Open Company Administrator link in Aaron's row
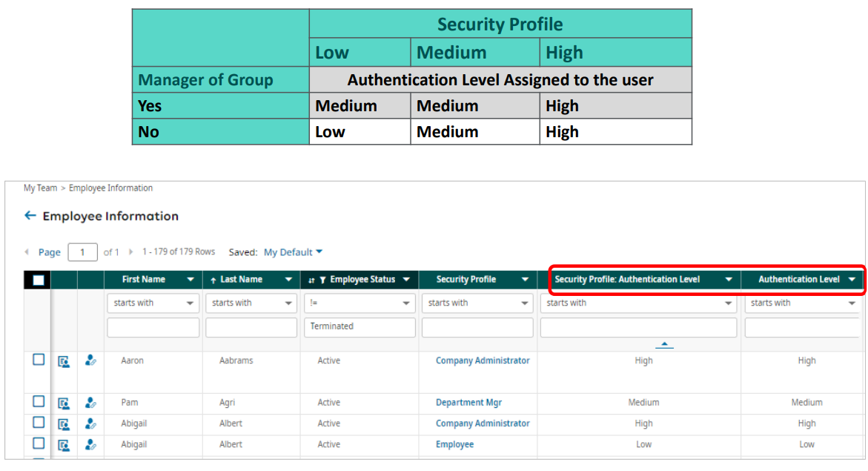This screenshot has height=471, width=868. pyautogui.click(x=482, y=360)
